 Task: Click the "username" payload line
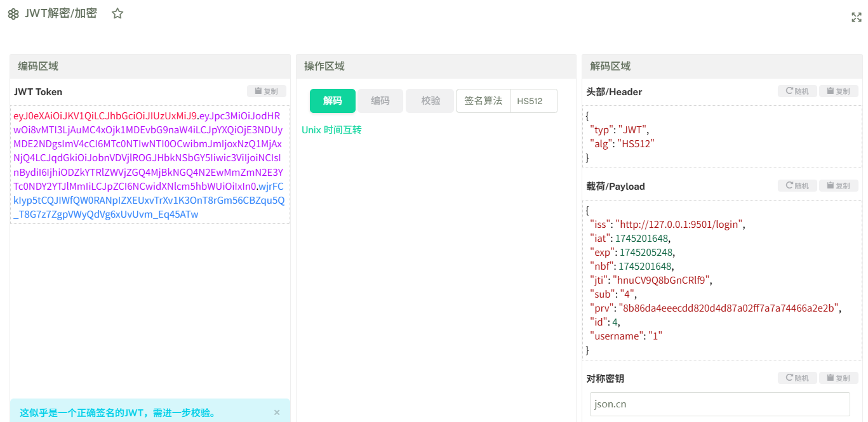coord(626,336)
